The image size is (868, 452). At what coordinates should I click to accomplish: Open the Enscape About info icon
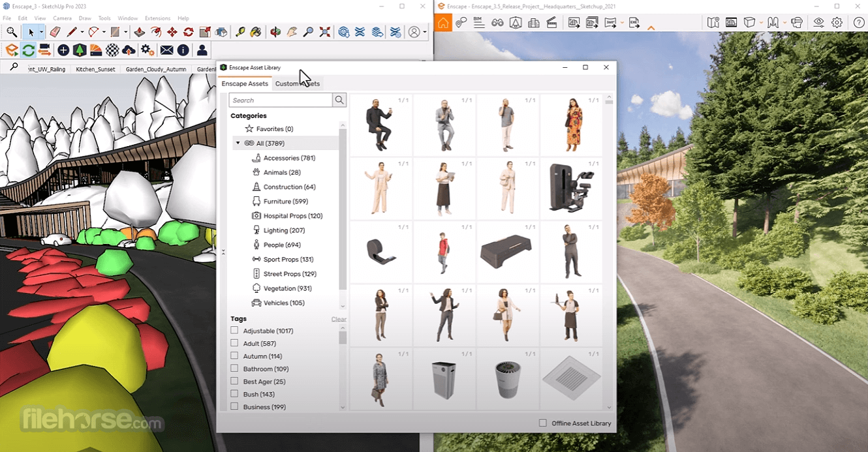click(x=183, y=50)
